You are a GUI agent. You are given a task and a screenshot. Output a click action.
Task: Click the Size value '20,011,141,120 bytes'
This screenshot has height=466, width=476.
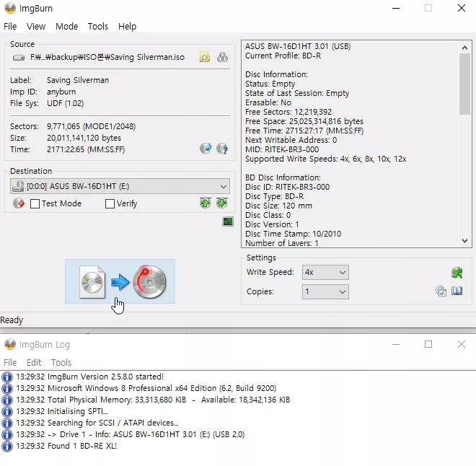(84, 138)
